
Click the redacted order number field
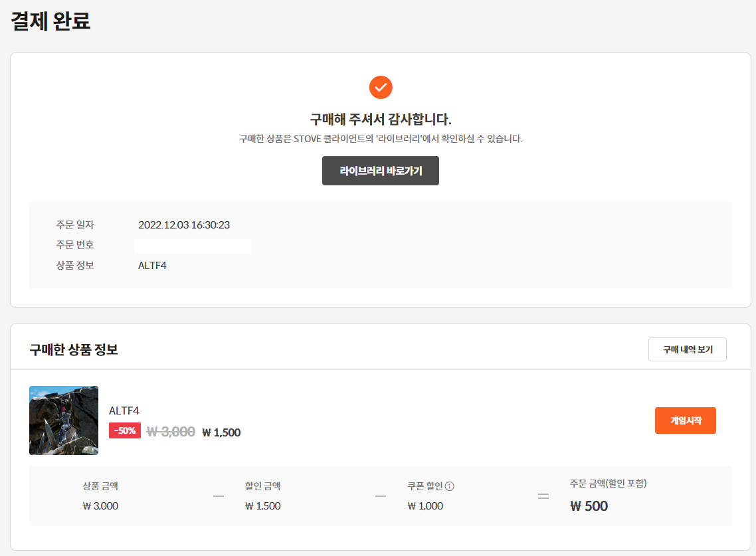[193, 246]
